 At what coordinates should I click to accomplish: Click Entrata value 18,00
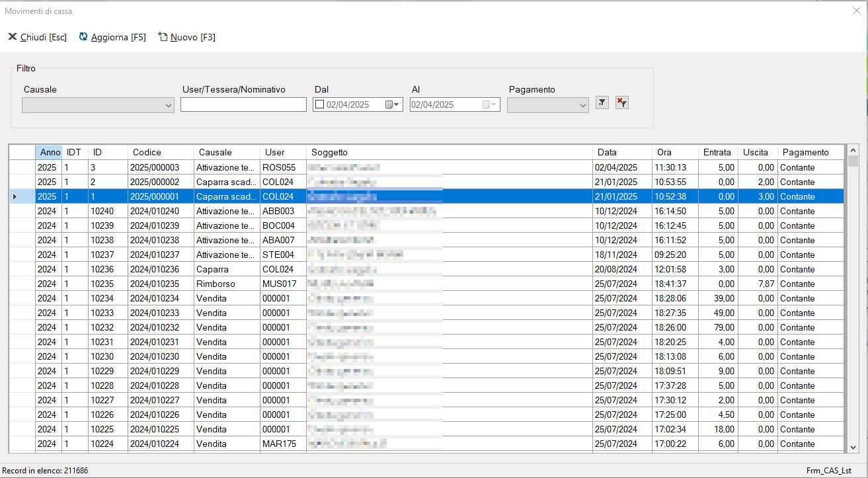(718, 429)
